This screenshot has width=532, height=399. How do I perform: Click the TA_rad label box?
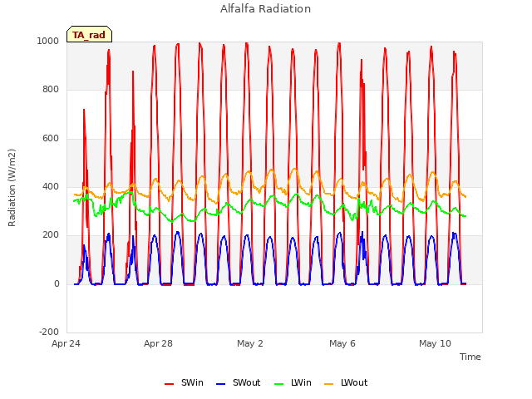89,34
